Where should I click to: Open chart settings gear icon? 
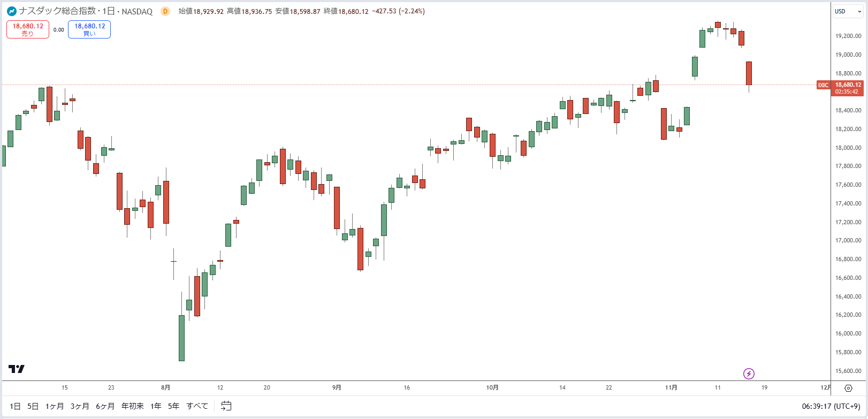point(848,388)
